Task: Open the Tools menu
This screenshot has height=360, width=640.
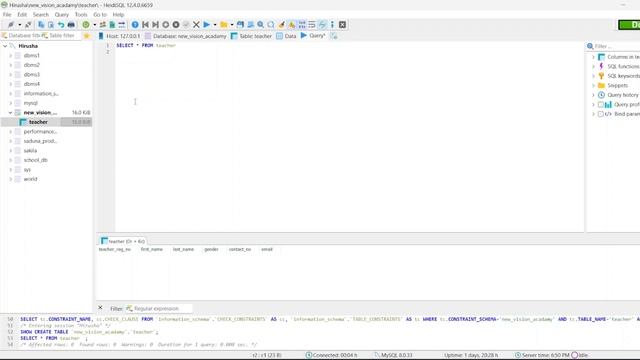Action: click(81, 15)
